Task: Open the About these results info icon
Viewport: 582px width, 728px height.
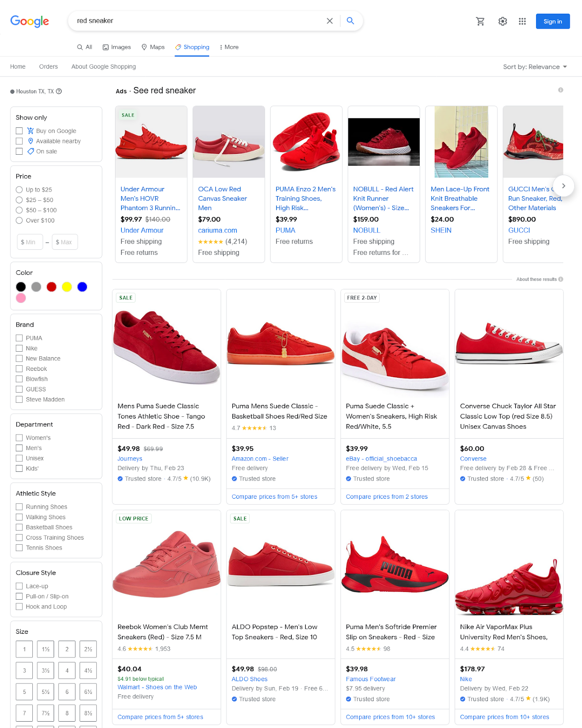Action: point(561,279)
